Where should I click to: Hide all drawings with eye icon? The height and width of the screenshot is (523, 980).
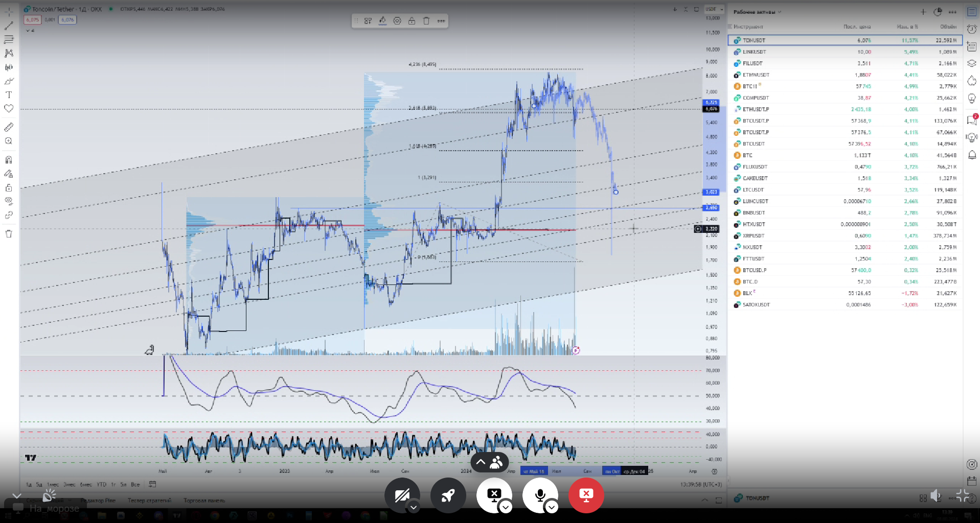pyautogui.click(x=9, y=201)
